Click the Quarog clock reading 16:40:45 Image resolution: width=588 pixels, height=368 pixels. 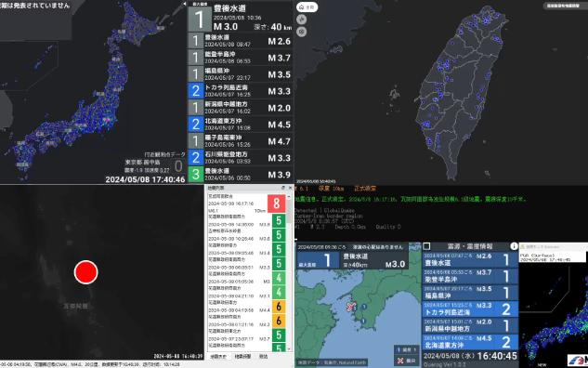497,356
